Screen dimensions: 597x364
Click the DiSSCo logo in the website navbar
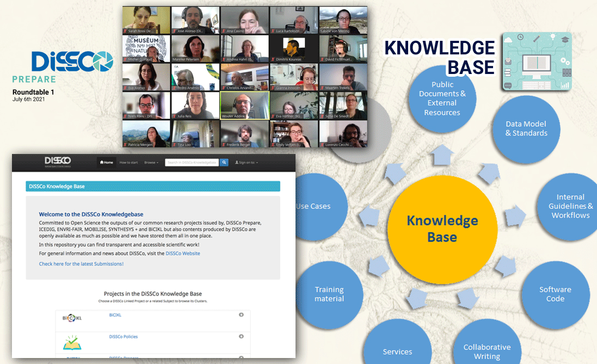pyautogui.click(x=58, y=162)
